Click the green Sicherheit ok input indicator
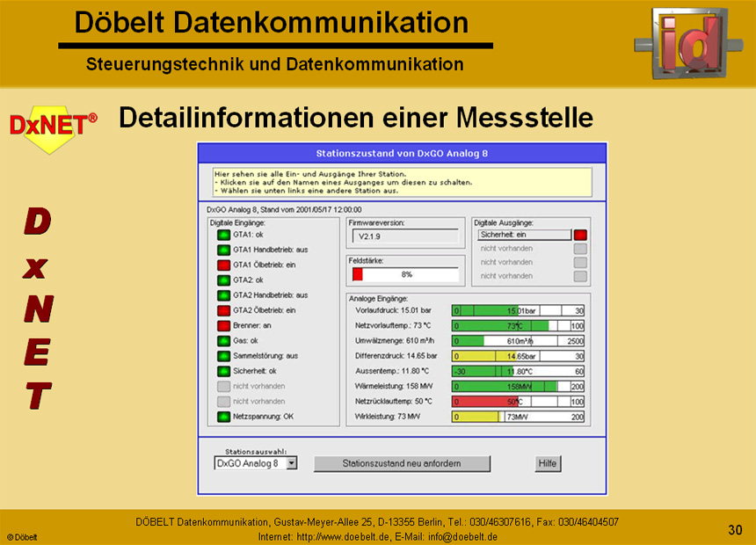The width and height of the screenshot is (756, 545). coord(223,371)
